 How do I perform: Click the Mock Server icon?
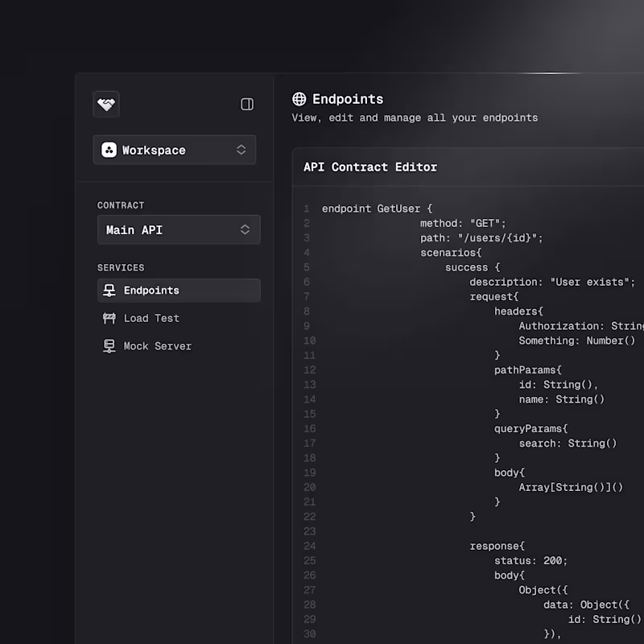[x=109, y=346]
